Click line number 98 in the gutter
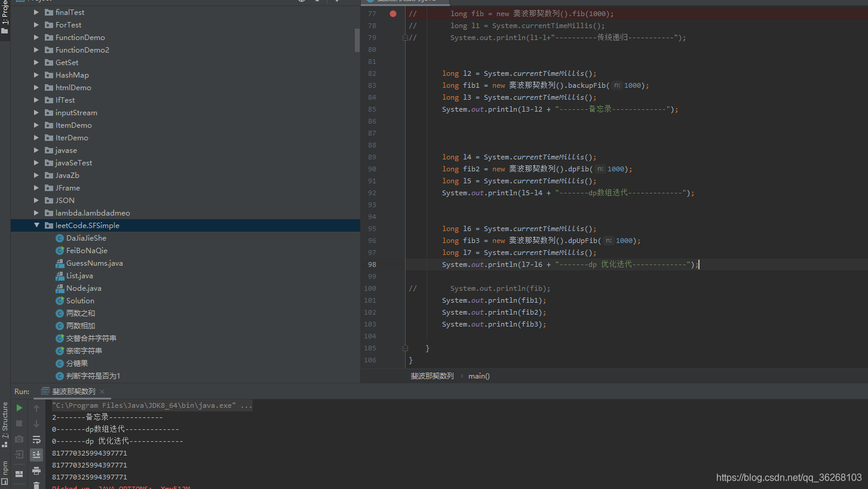This screenshot has width=868, height=489. 372,265
